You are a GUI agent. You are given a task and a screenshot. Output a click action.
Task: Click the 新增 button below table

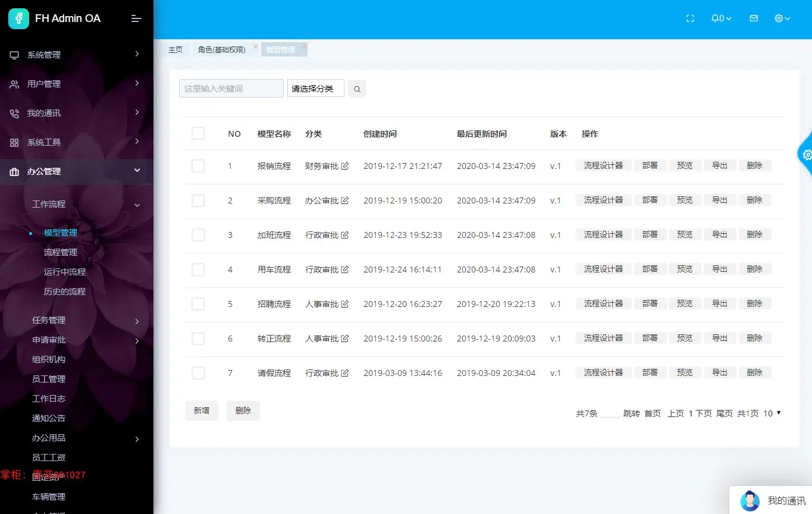(202, 410)
